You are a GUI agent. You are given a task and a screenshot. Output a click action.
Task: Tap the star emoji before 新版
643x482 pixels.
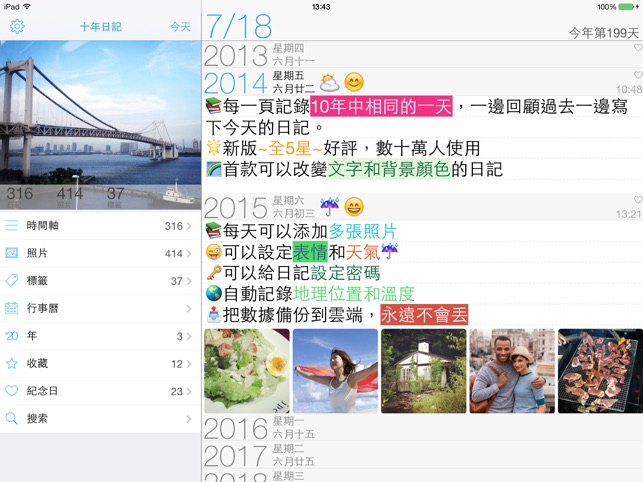coord(214,148)
